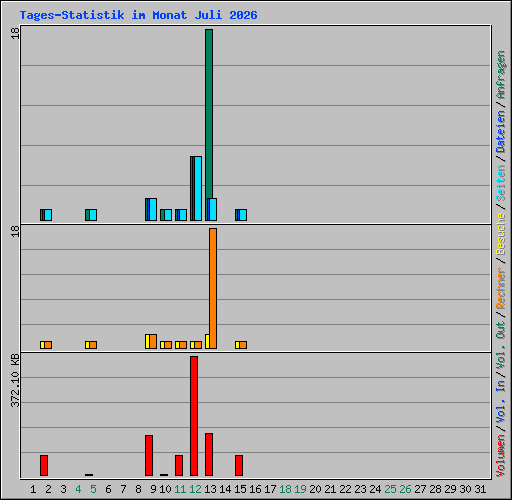
Task: Click the yellow Besuche legend label
Action: tap(501, 234)
